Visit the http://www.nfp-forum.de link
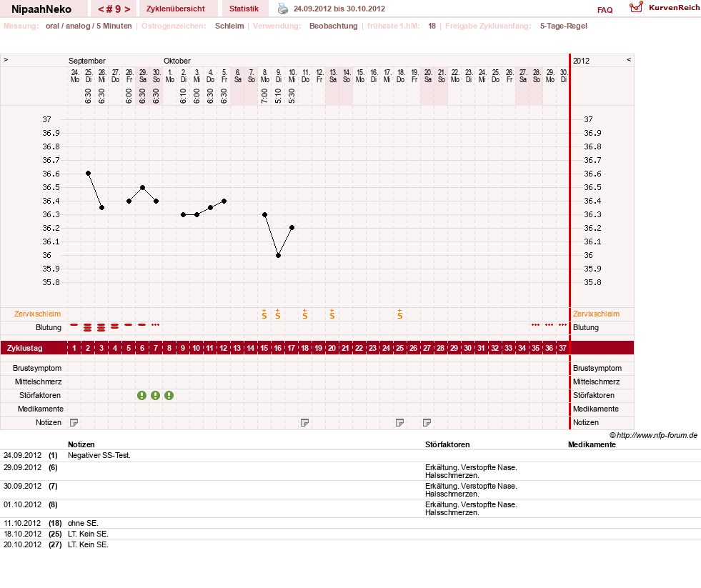Screen dimensions: 701x588 [x=657, y=435]
